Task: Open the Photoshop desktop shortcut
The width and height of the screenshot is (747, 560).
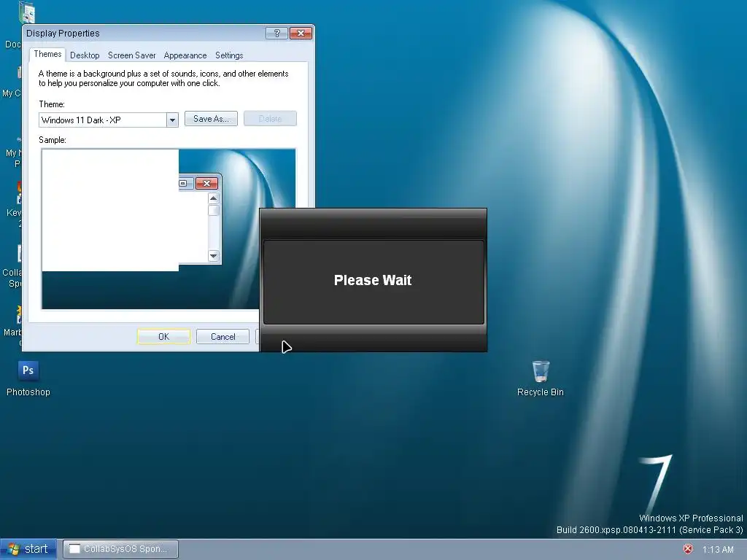Action: (28, 378)
